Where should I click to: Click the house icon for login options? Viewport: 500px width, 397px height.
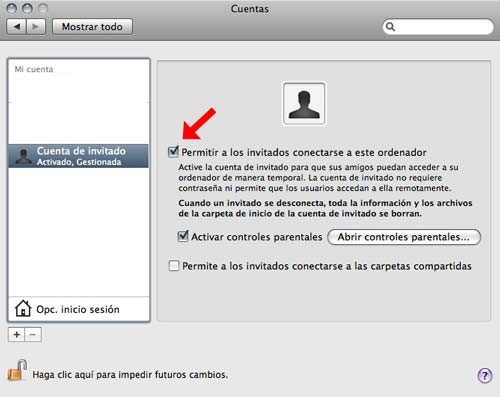tap(23, 308)
